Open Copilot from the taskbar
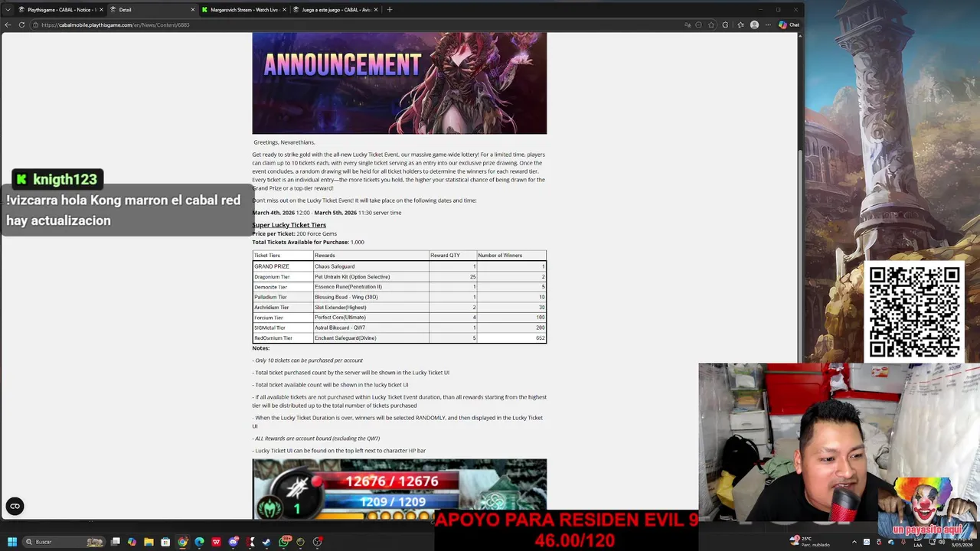Screen dimensions: 980x551 (x=132, y=542)
